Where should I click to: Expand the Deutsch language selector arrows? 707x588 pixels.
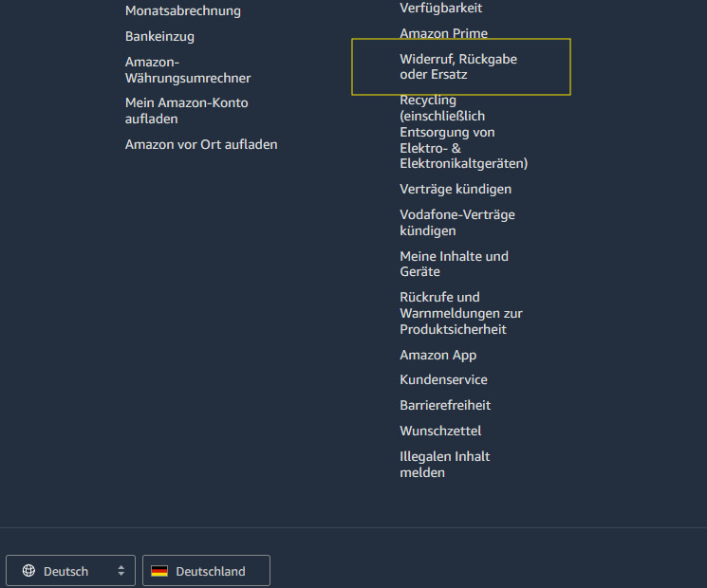click(x=121, y=570)
